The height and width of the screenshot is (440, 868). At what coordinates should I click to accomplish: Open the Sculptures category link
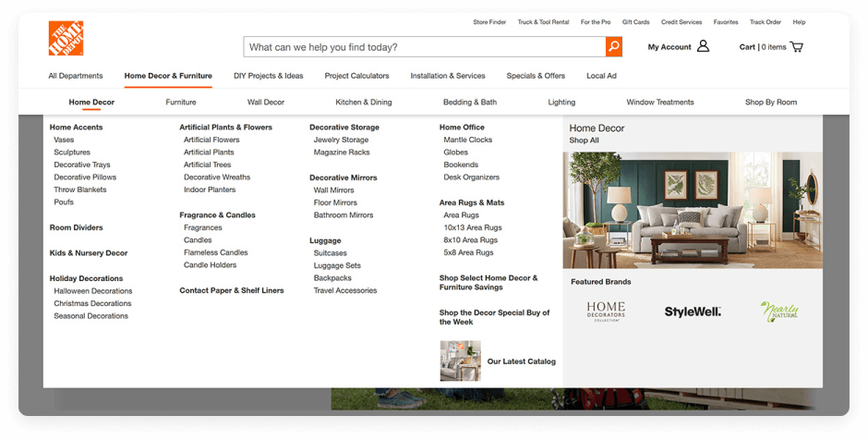(x=72, y=153)
